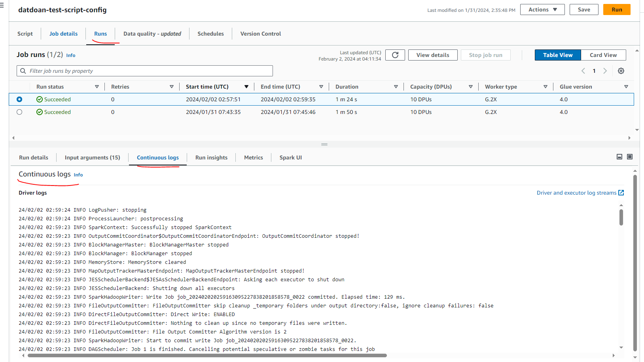Screen dimensions: 644x362
Task: Switch to Card View
Action: pos(603,55)
